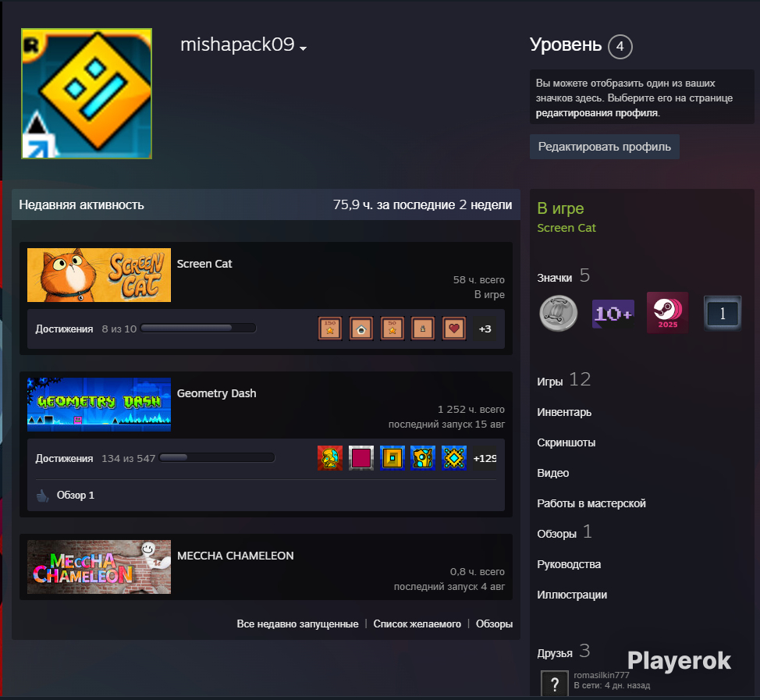Show the +129 more Geometry Dash achievements
760x700 pixels.
click(x=485, y=458)
